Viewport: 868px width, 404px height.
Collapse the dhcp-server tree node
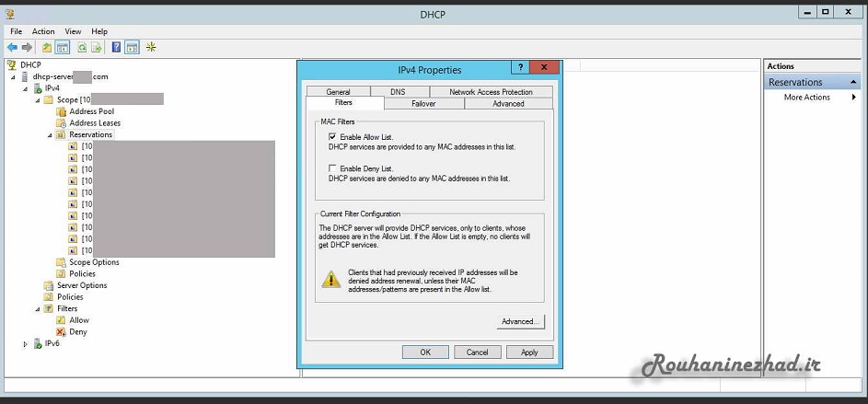point(13,77)
